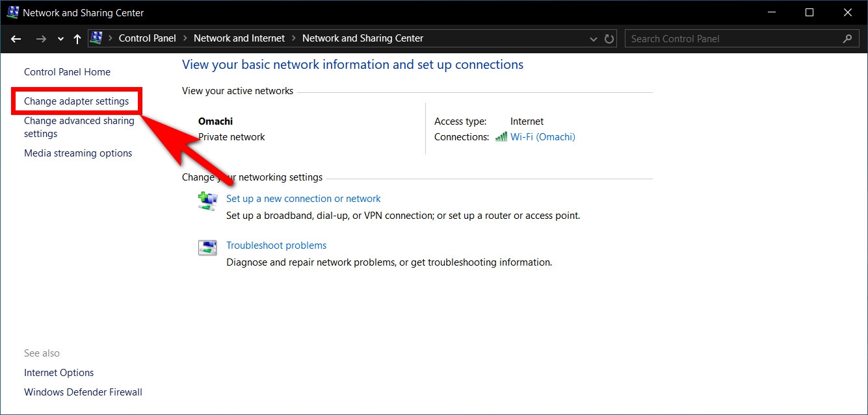
Task: Expand the address bar history dropdown
Action: [x=594, y=39]
